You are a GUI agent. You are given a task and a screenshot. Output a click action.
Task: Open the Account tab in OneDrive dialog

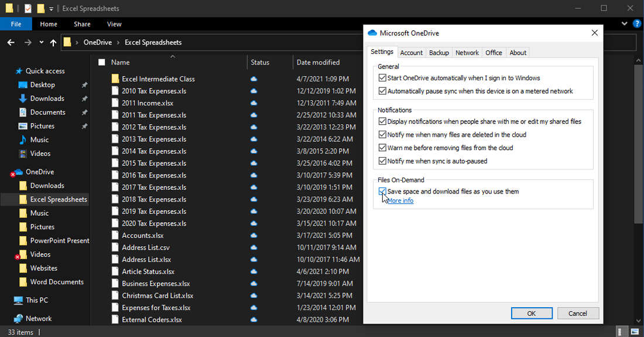[x=411, y=53]
